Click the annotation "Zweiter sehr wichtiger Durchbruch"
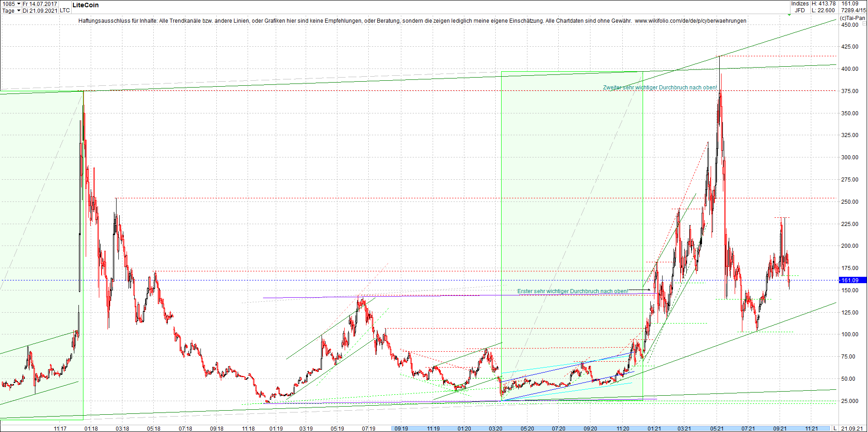The image size is (868, 432). point(660,88)
